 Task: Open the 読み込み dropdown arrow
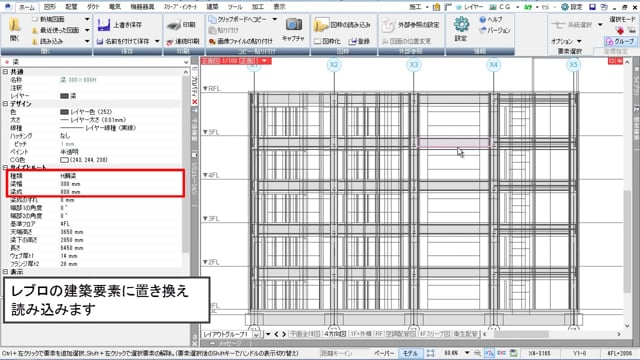coord(87,41)
